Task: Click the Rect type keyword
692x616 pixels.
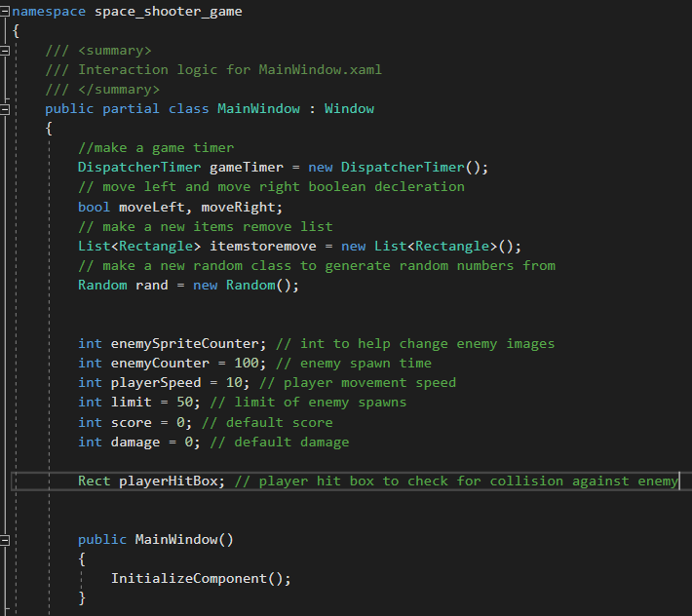Action: point(95,481)
